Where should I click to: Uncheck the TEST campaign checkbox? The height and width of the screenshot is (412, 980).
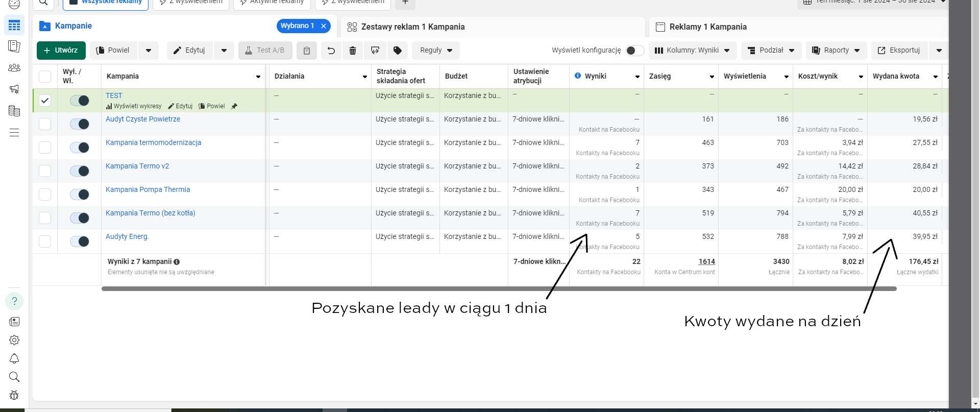point(45,101)
